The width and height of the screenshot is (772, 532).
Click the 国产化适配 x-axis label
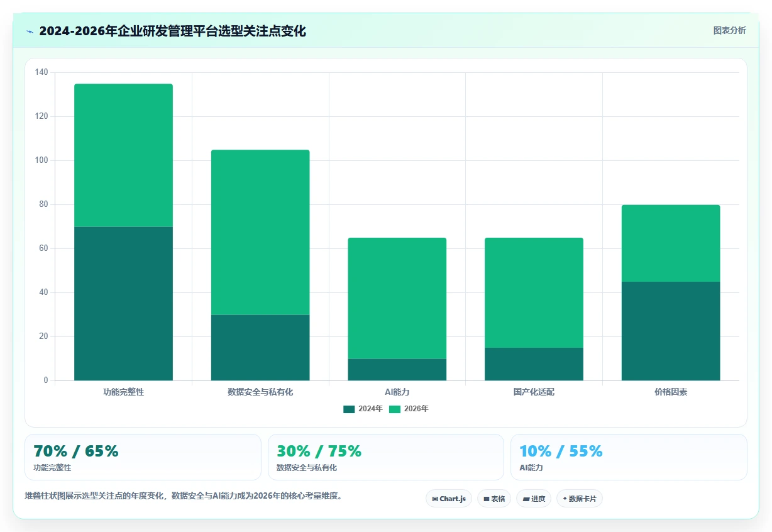[x=534, y=392]
